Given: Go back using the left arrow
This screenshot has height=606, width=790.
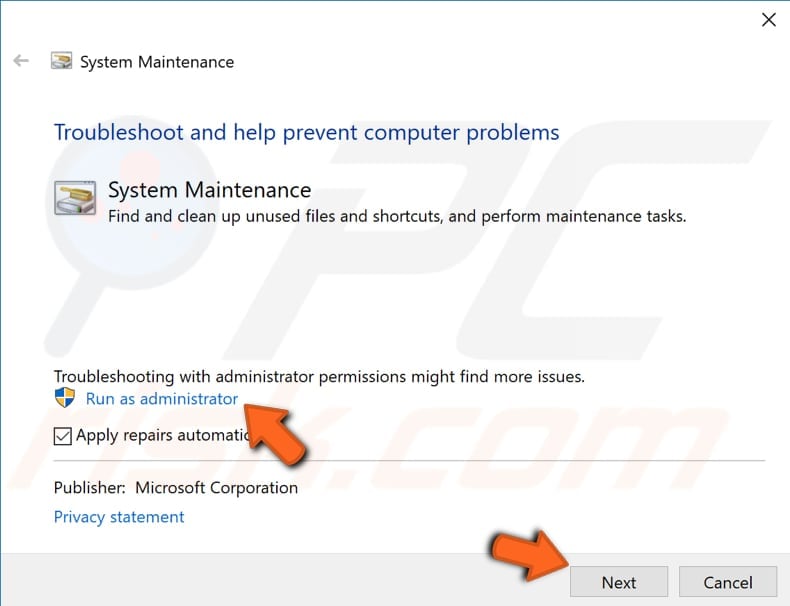Looking at the screenshot, I should (x=21, y=61).
